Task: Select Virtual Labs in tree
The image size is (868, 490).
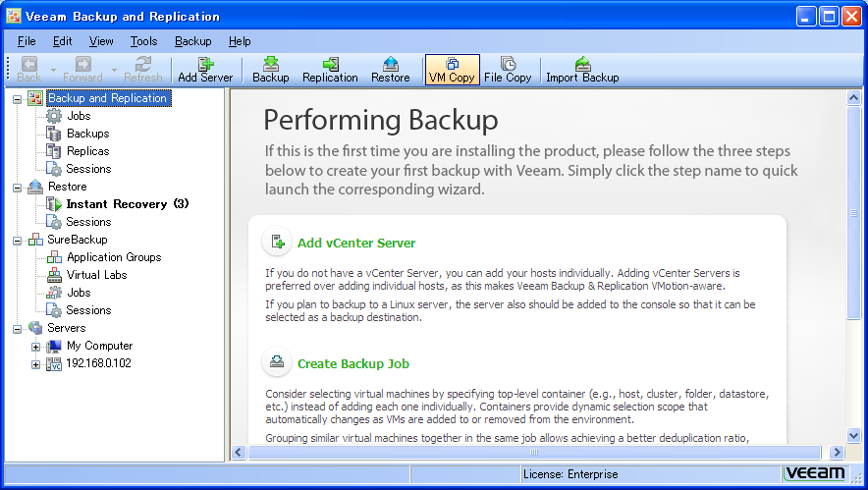Action: (97, 275)
